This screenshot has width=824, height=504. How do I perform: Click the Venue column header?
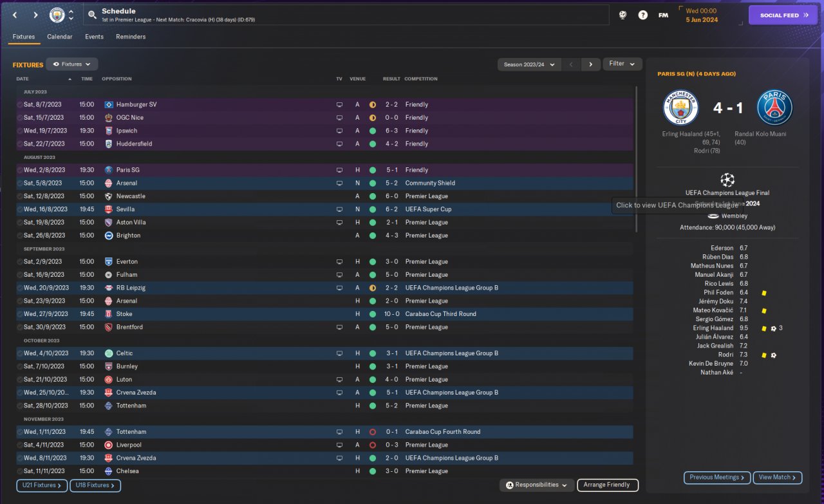click(x=357, y=79)
